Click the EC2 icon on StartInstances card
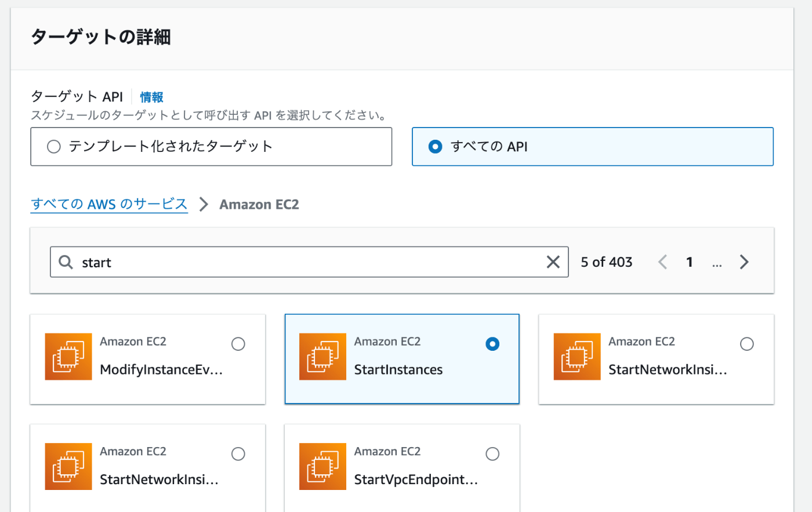The height and width of the screenshot is (512, 812). pyautogui.click(x=322, y=357)
